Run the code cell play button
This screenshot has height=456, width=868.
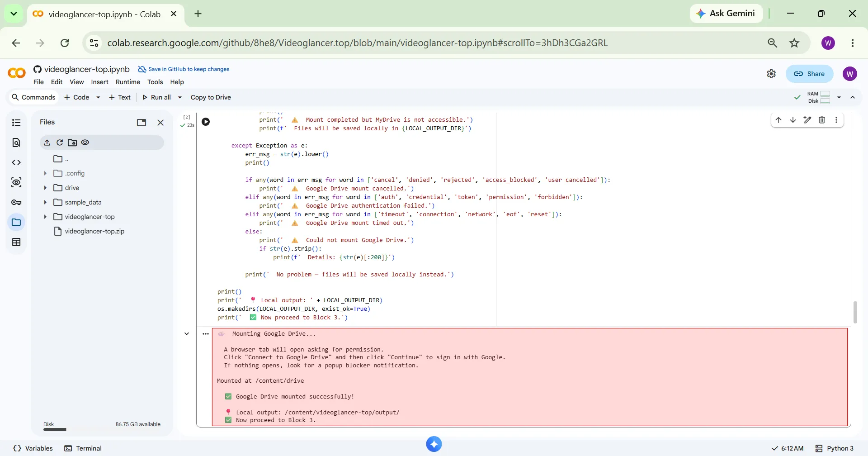(x=206, y=122)
